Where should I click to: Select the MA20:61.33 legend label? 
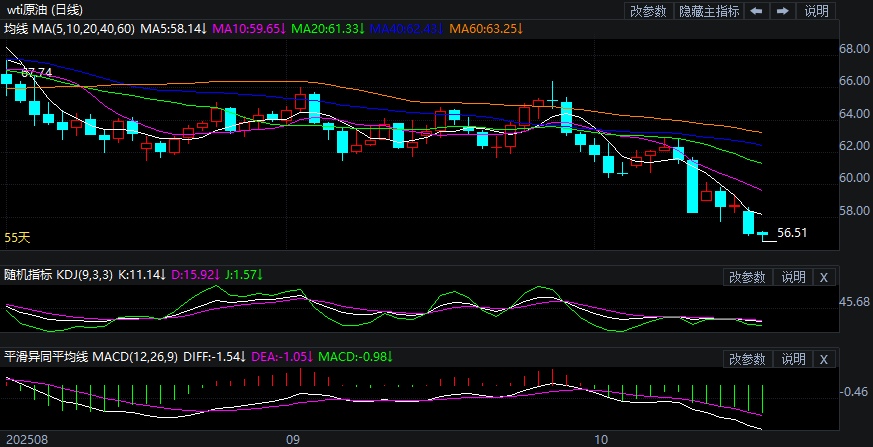(328, 29)
